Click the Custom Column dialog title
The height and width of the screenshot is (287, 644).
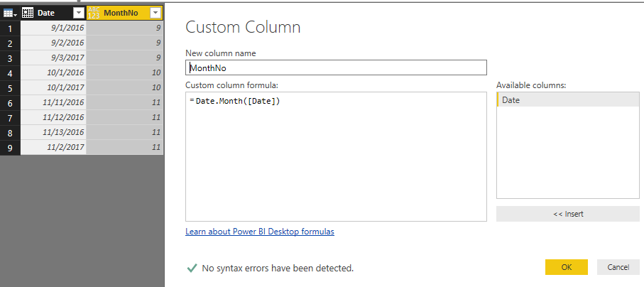pyautogui.click(x=243, y=27)
